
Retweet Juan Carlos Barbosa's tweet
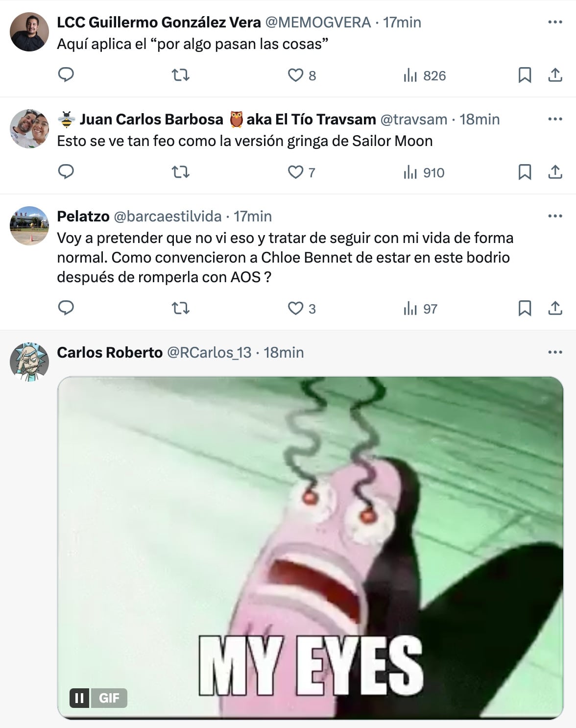click(181, 172)
